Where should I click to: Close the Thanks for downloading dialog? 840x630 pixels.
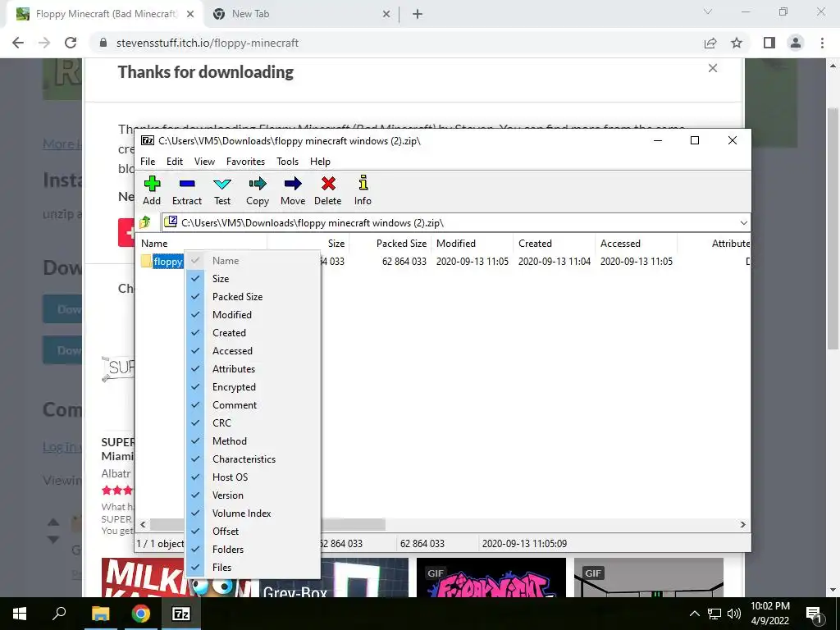(713, 68)
